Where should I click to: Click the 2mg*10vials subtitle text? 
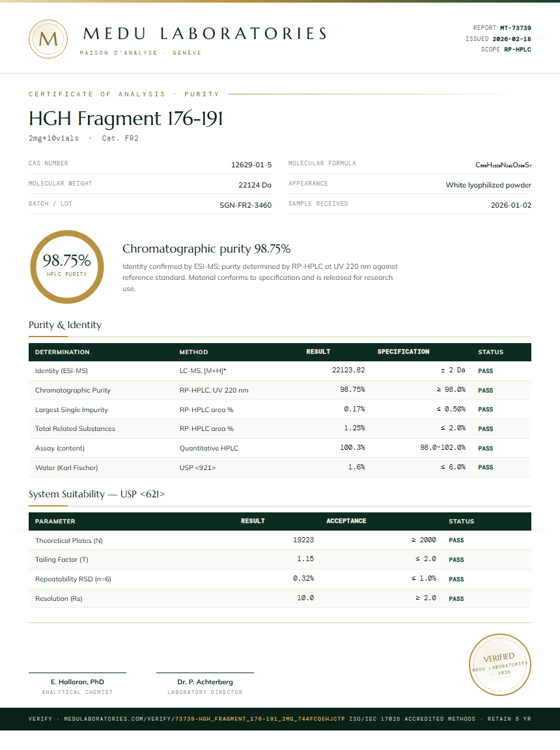(x=53, y=138)
